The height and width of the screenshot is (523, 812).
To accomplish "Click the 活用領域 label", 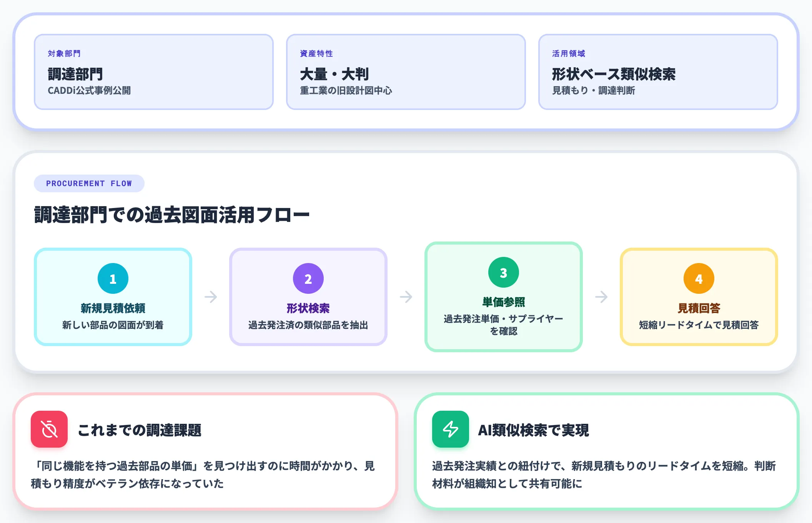I will (569, 53).
